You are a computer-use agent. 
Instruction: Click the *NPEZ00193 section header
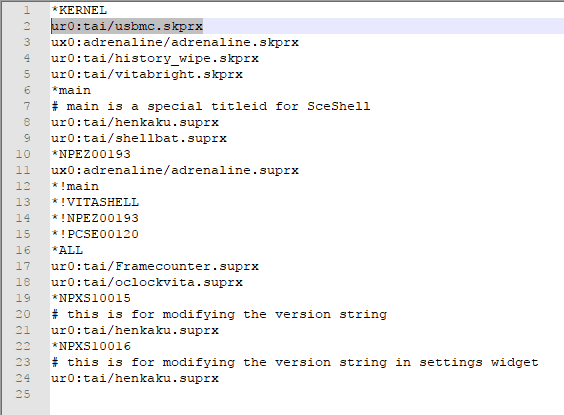[x=91, y=154]
